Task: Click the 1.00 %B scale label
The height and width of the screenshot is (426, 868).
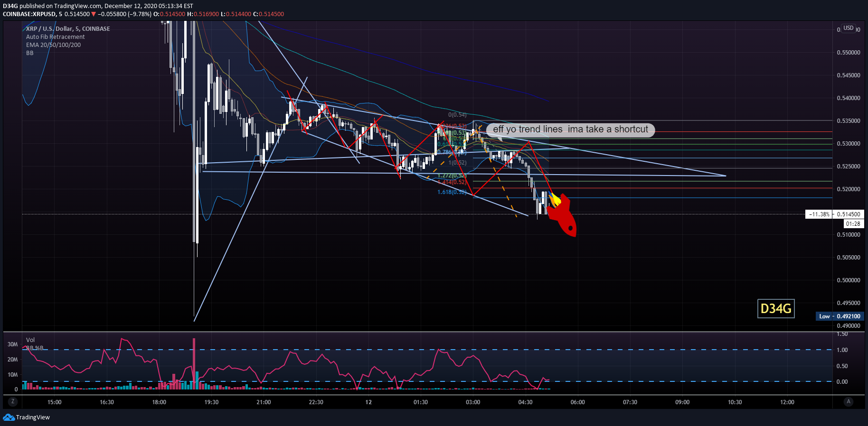Action: 842,350
